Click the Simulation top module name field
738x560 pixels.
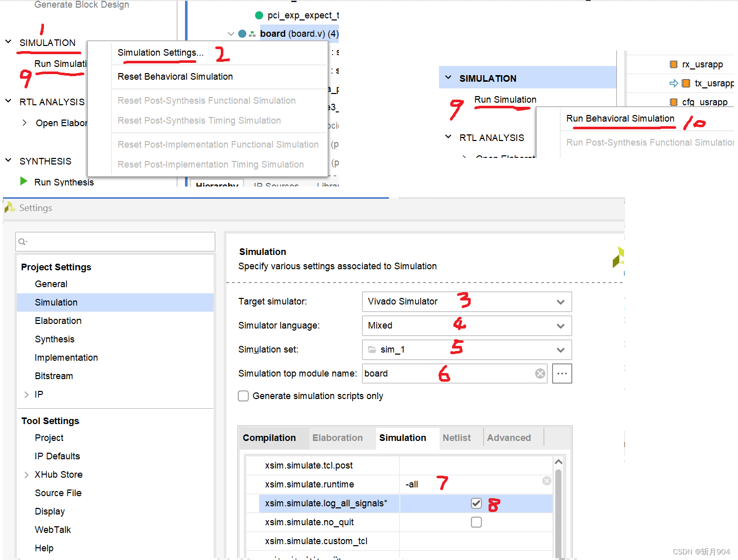click(x=455, y=374)
